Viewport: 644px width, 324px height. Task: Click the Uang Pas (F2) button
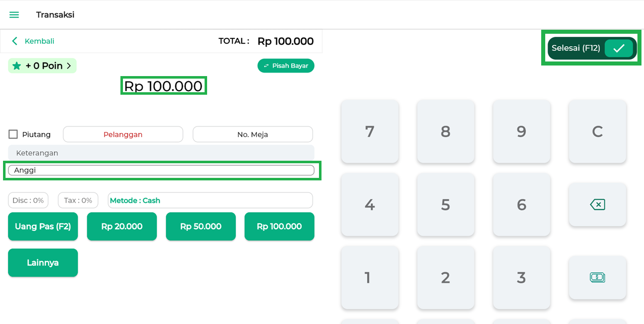click(43, 227)
